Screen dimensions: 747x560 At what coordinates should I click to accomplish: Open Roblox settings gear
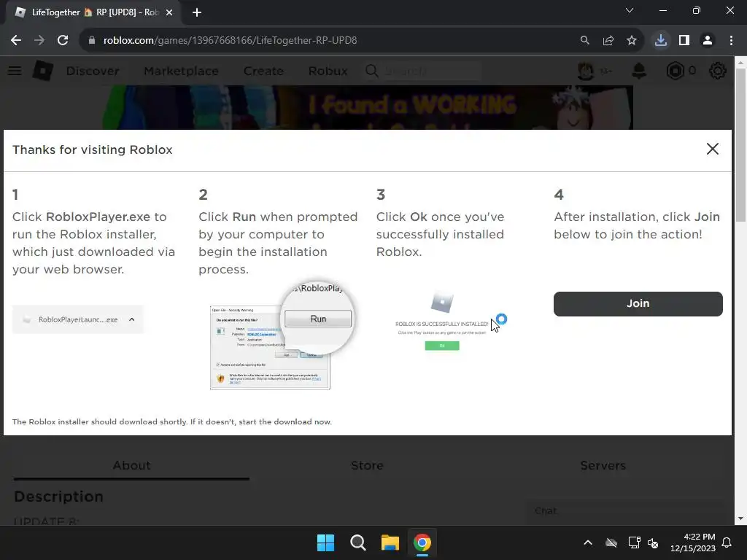pyautogui.click(x=718, y=71)
